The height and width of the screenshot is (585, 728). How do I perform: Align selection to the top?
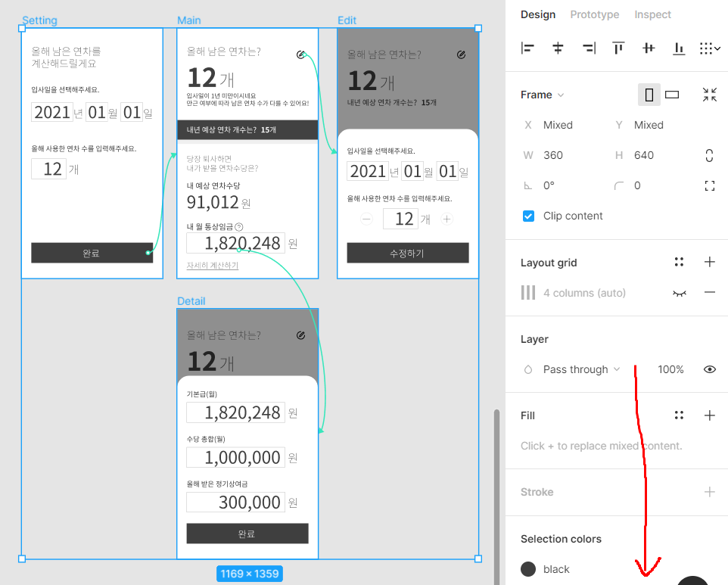click(618, 48)
